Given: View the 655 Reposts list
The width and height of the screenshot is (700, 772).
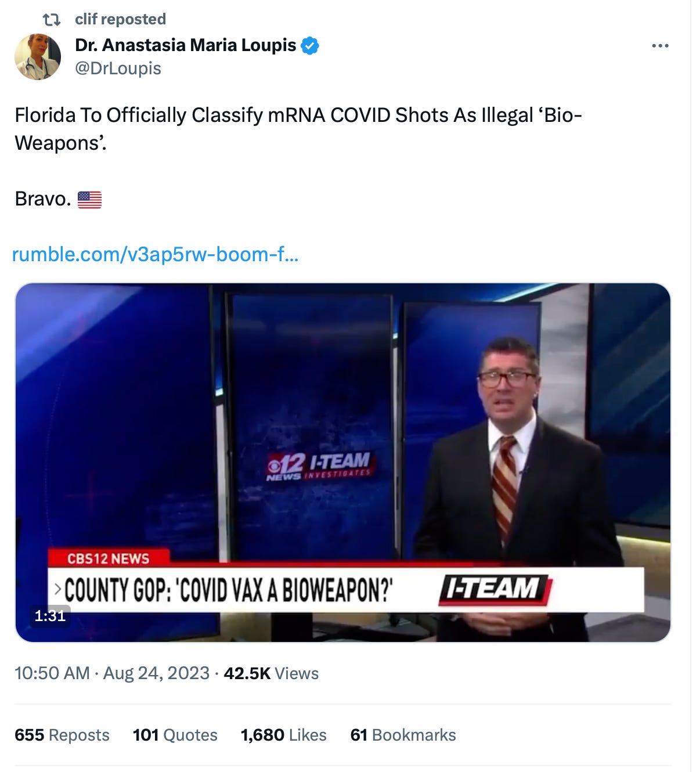Looking at the screenshot, I should 62,735.
